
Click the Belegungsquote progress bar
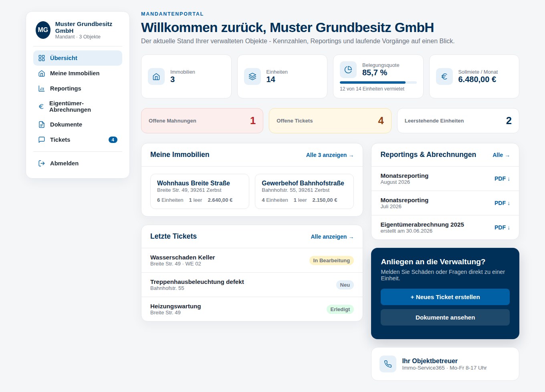click(378, 82)
